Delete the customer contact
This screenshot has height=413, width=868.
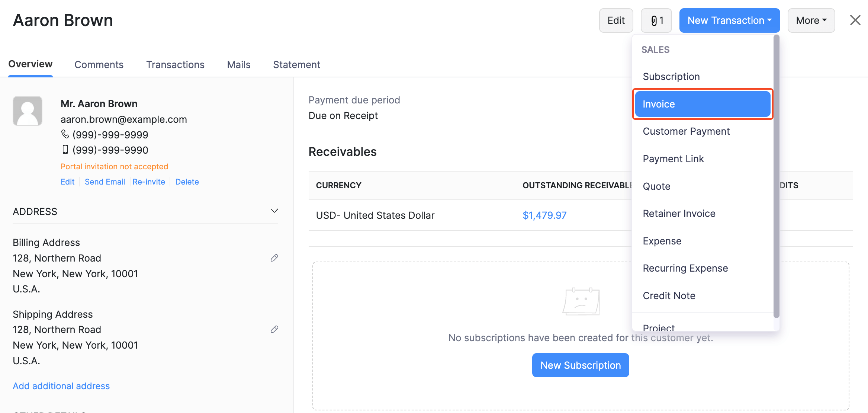[x=187, y=182]
